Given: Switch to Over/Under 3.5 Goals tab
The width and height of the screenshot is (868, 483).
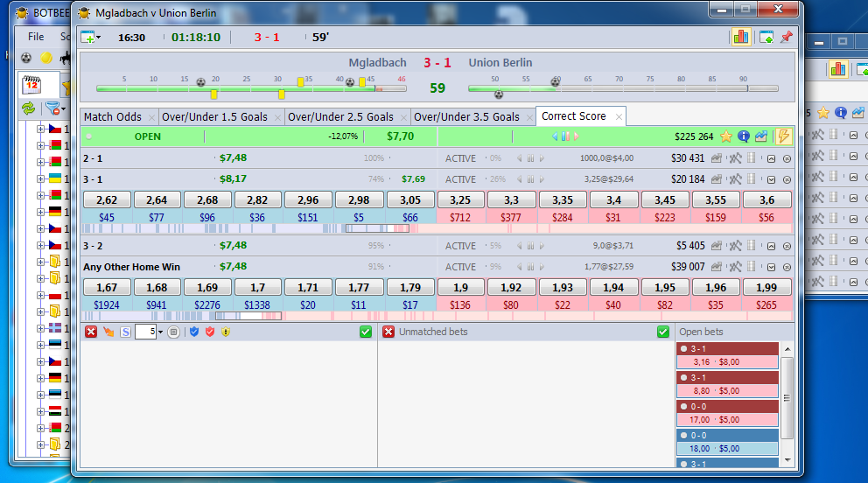Looking at the screenshot, I should pos(466,116).
